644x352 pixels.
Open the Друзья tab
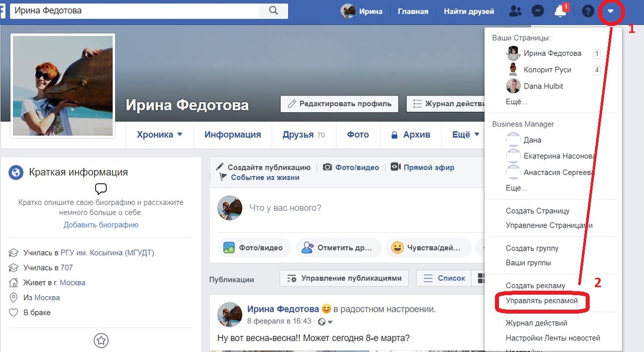[304, 135]
